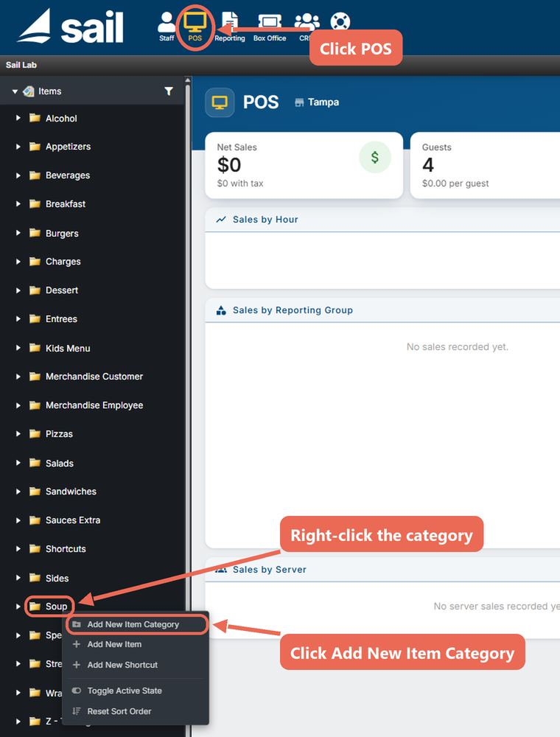Click the '$0.00 per guest' text
Viewport: 560px width, 737px height.
(x=455, y=184)
